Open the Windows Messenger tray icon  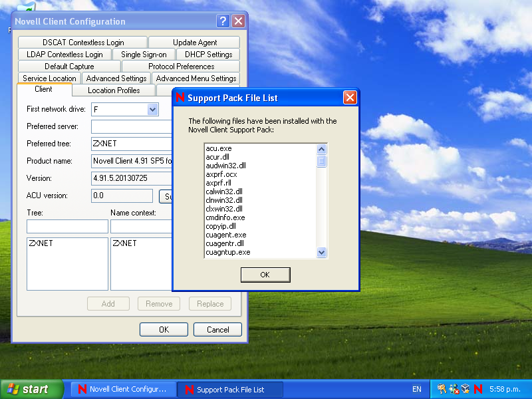pos(454,389)
